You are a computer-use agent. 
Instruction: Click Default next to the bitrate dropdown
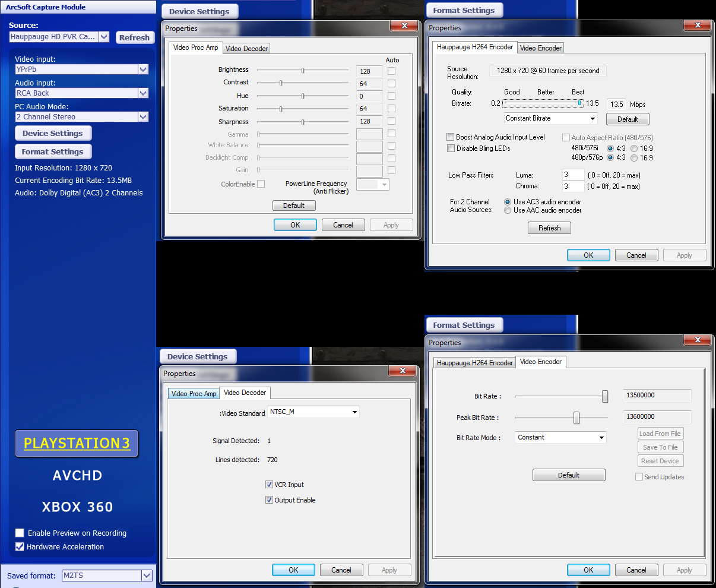(628, 119)
